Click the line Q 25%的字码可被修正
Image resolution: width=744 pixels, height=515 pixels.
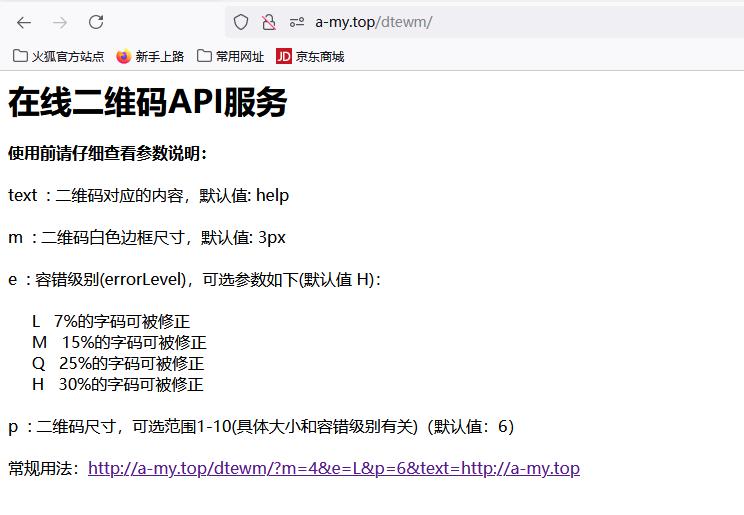pos(118,364)
